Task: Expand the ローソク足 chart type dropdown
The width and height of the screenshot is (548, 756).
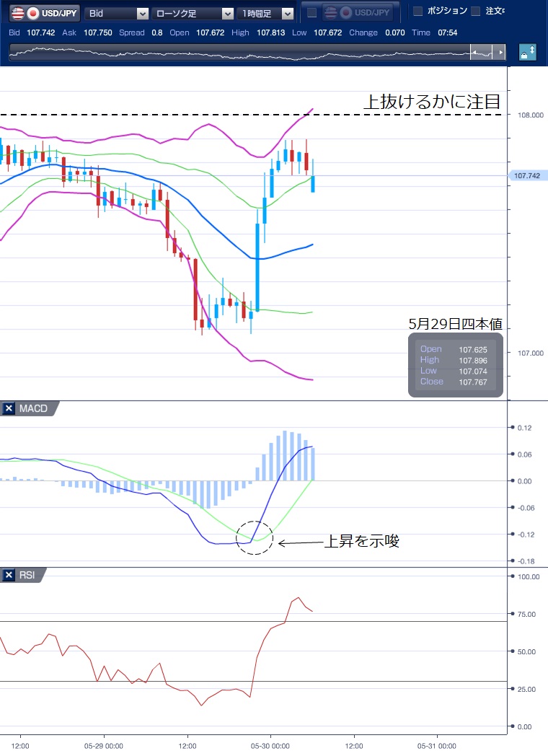Action: click(193, 13)
